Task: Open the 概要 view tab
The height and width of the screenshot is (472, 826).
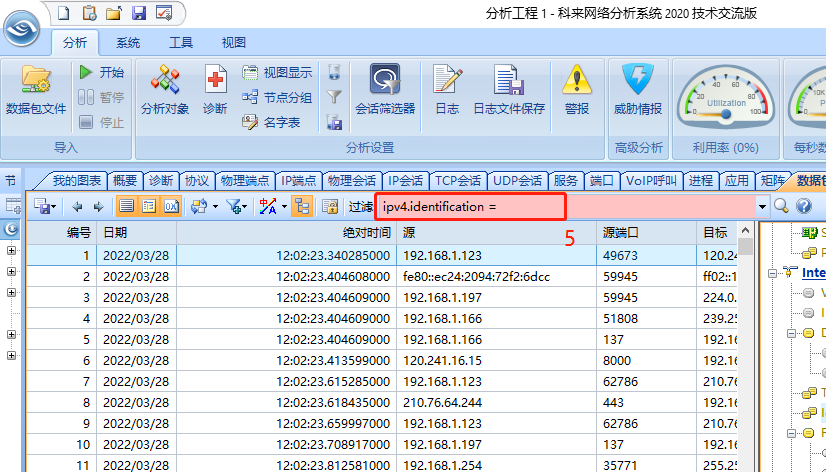Action: click(x=125, y=181)
